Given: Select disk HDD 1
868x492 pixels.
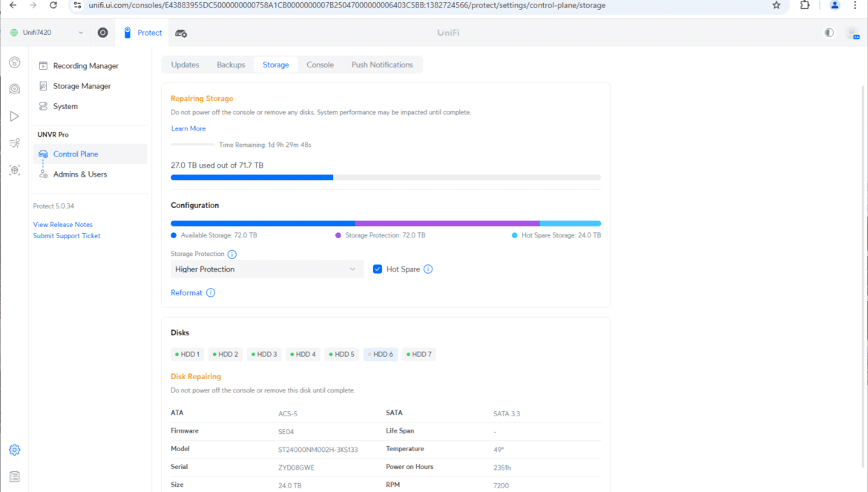Looking at the screenshot, I should click(x=187, y=354).
